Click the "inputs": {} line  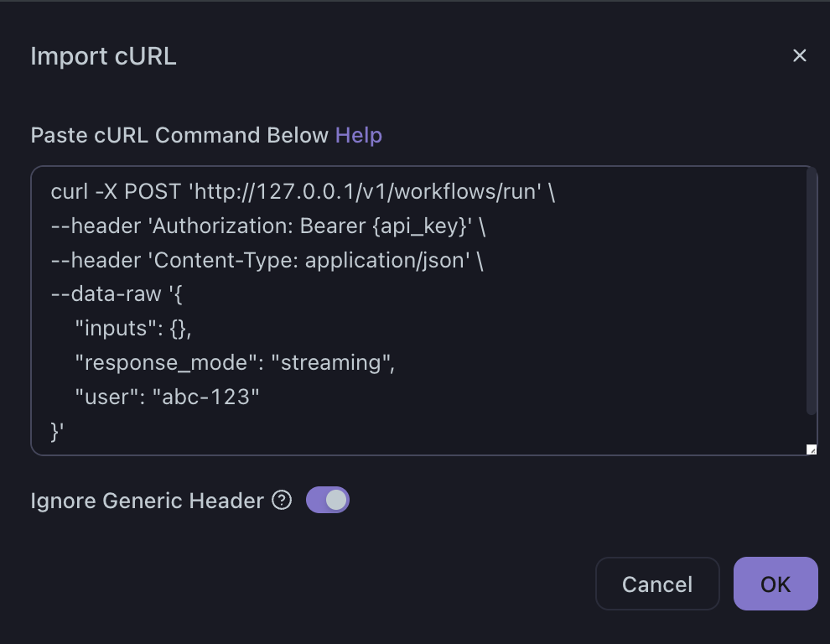pos(134,329)
